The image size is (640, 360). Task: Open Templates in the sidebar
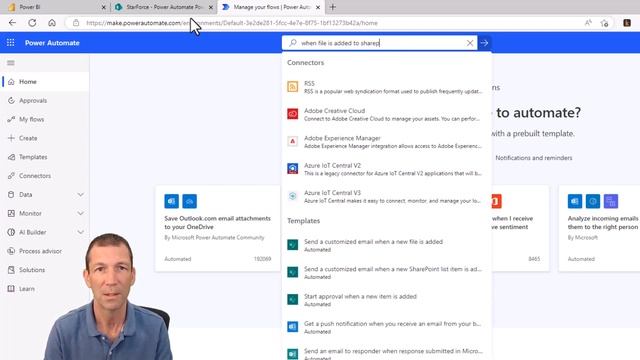tap(45, 157)
